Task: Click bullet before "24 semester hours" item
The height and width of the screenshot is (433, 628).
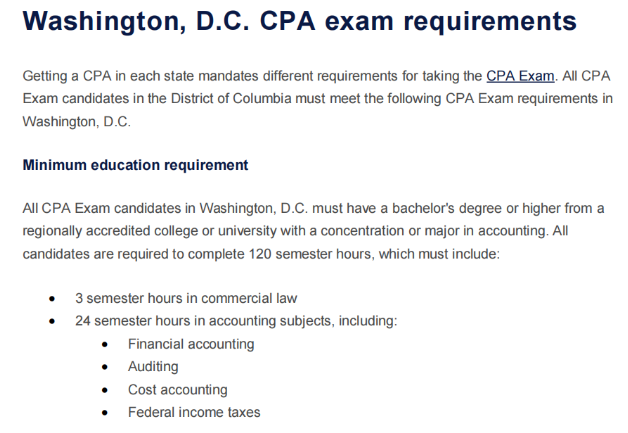Action: (52, 322)
